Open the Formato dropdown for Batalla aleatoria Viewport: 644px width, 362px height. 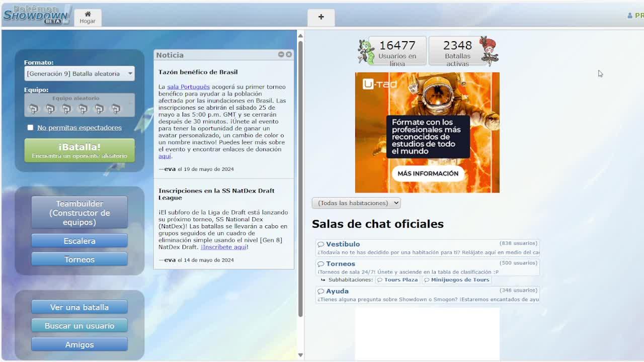(x=79, y=74)
